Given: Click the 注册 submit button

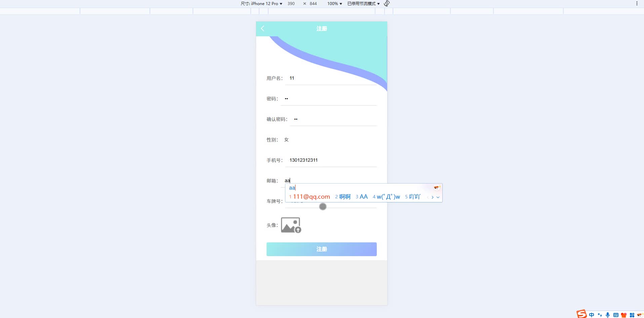Looking at the screenshot, I should pyautogui.click(x=321, y=249).
